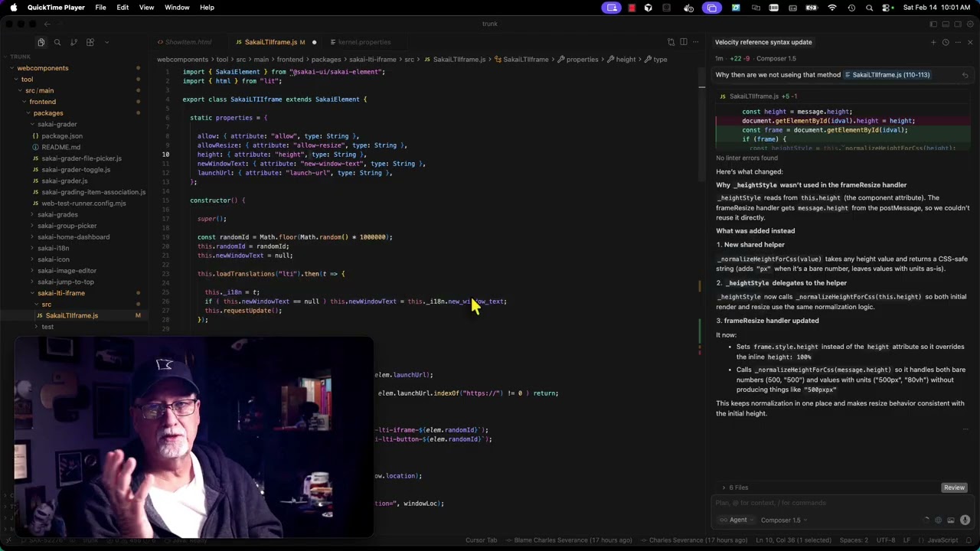Open the Help menu

tap(207, 8)
